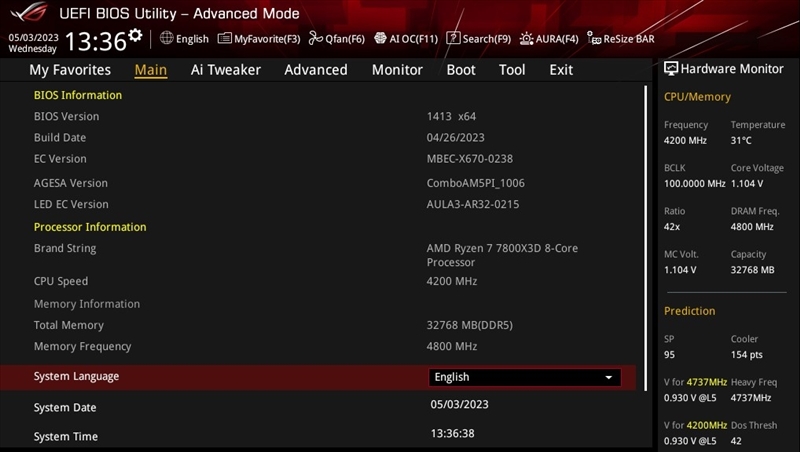Go to the Exit tab
Image resolution: width=800 pixels, height=452 pixels.
[x=561, y=70]
